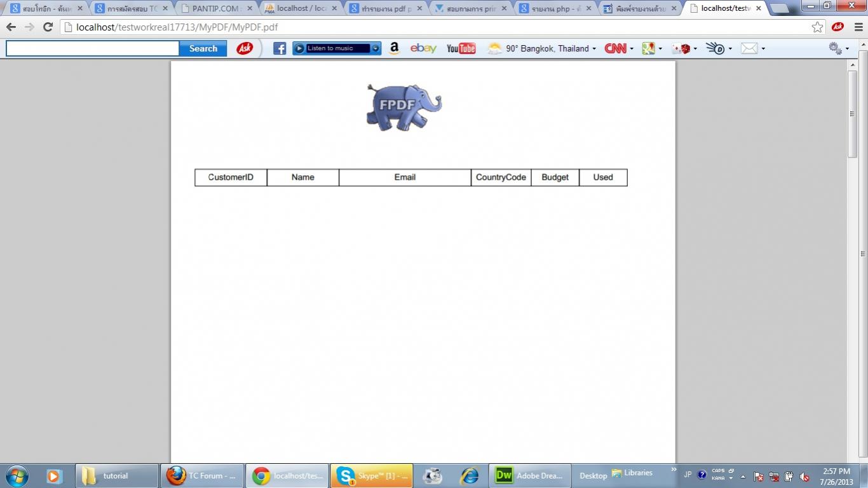Open a new browser tab

click(780, 9)
